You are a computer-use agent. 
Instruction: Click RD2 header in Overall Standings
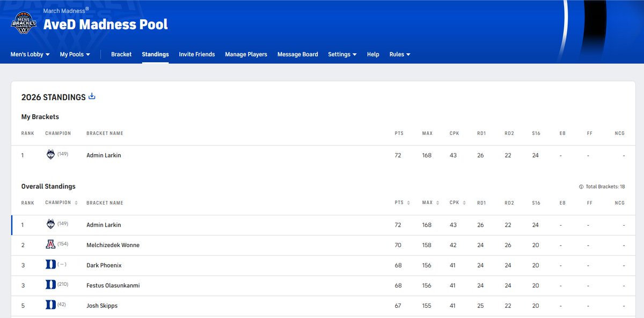click(x=509, y=203)
